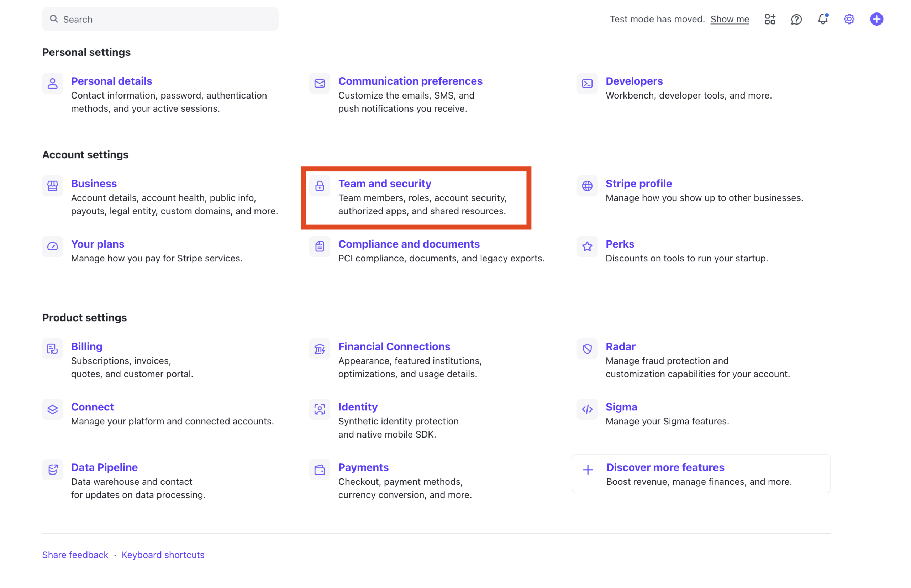The height and width of the screenshot is (588, 911).
Task: Open the apps grid icon in header
Action: click(770, 19)
